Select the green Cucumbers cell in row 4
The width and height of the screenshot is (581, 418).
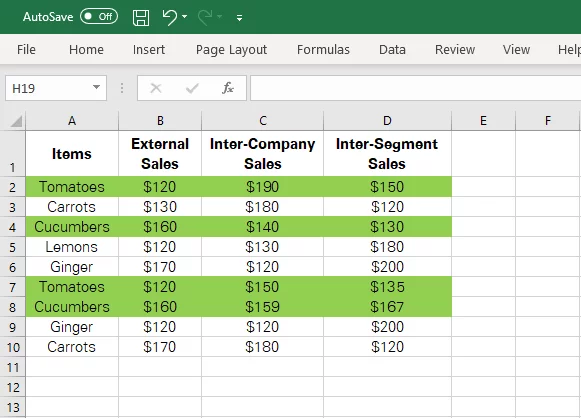(x=72, y=227)
